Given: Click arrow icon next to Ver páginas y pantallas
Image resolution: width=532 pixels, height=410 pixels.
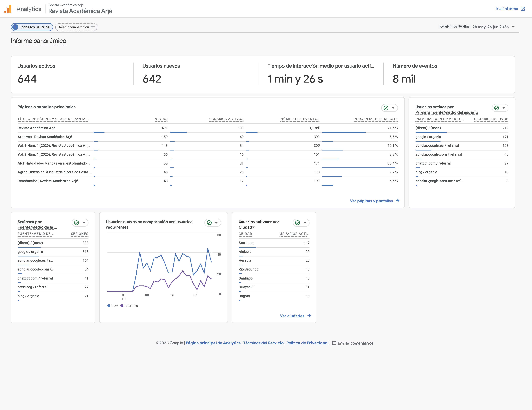Looking at the screenshot, I should pos(398,201).
